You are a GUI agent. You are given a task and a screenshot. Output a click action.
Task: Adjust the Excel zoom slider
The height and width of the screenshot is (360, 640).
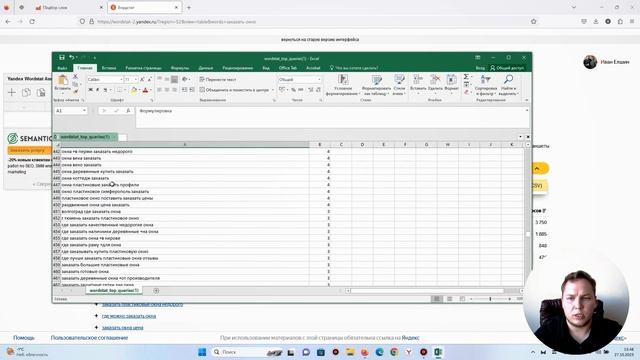490,299
